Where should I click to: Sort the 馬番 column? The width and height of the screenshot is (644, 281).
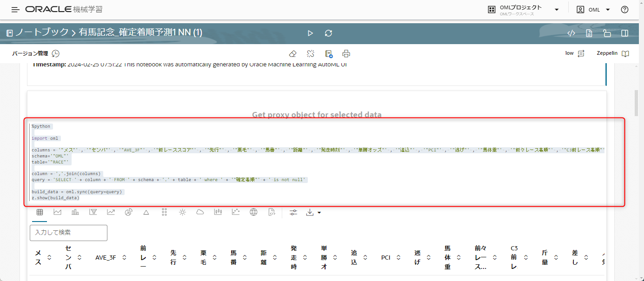[245, 257]
